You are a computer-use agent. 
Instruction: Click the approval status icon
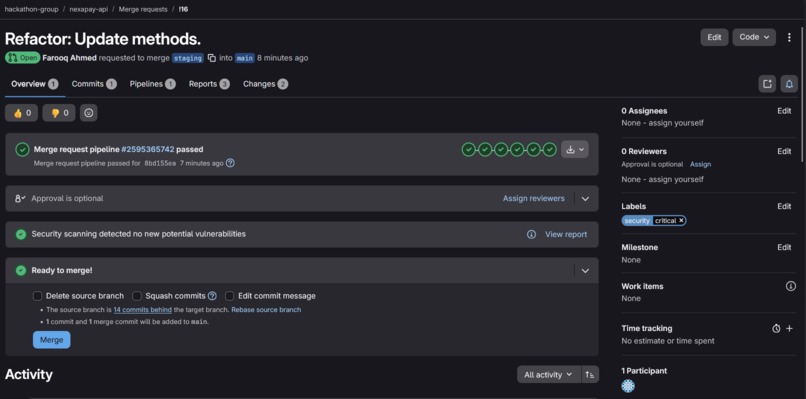tap(20, 198)
